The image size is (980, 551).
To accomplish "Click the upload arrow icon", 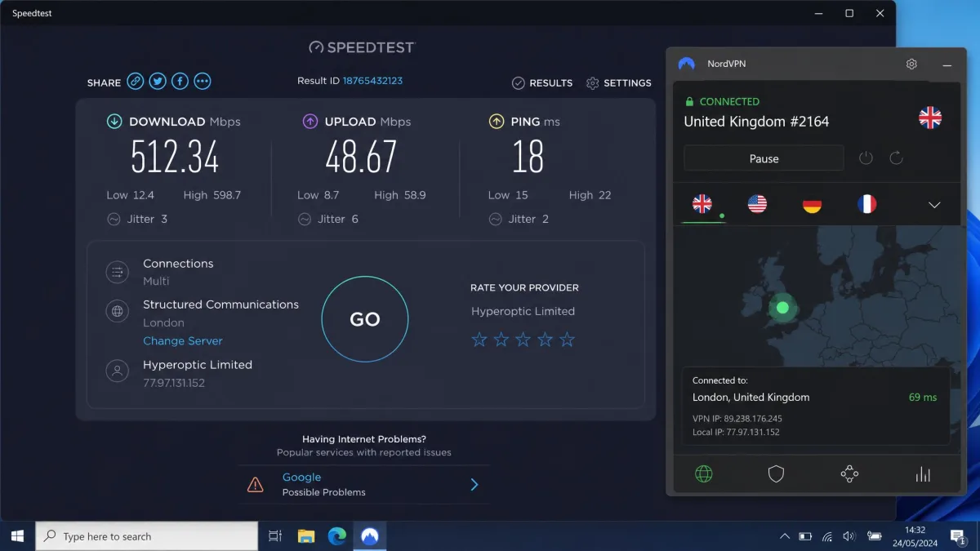I will (x=310, y=122).
